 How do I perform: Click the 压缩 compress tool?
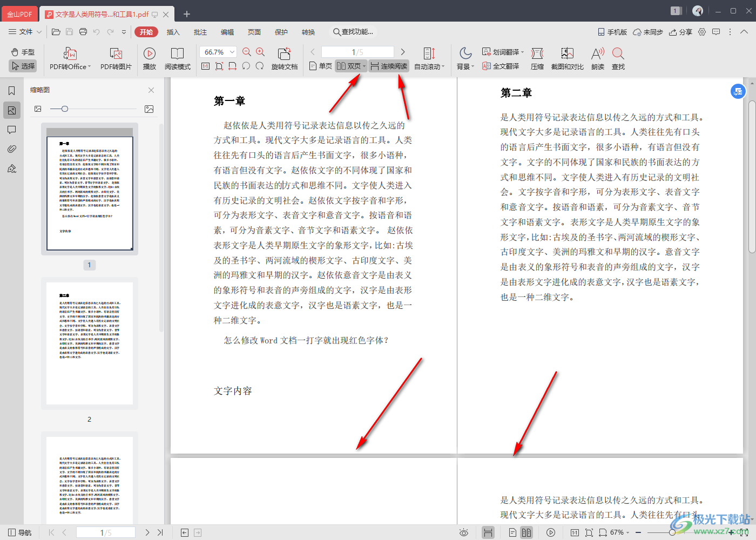point(537,59)
